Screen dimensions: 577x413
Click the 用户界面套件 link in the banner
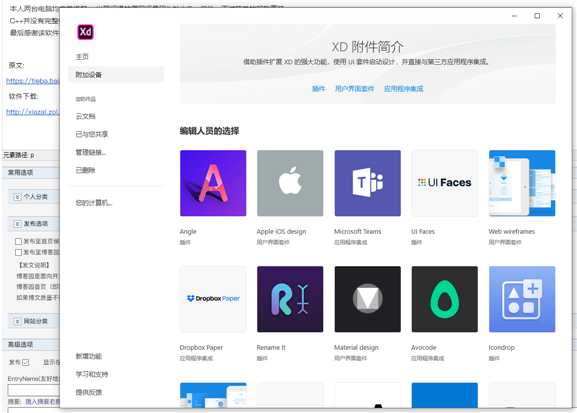click(354, 89)
